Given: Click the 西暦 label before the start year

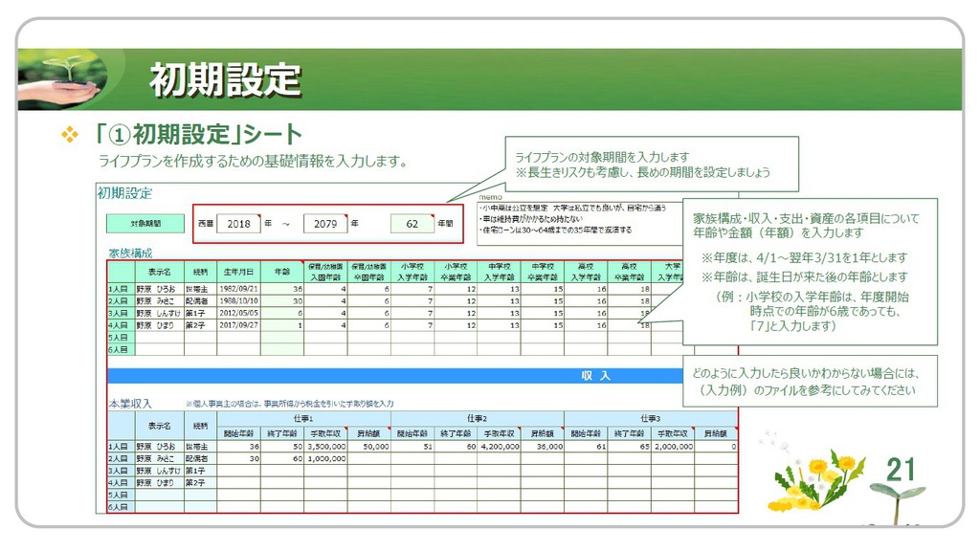Looking at the screenshot, I should click(206, 223).
